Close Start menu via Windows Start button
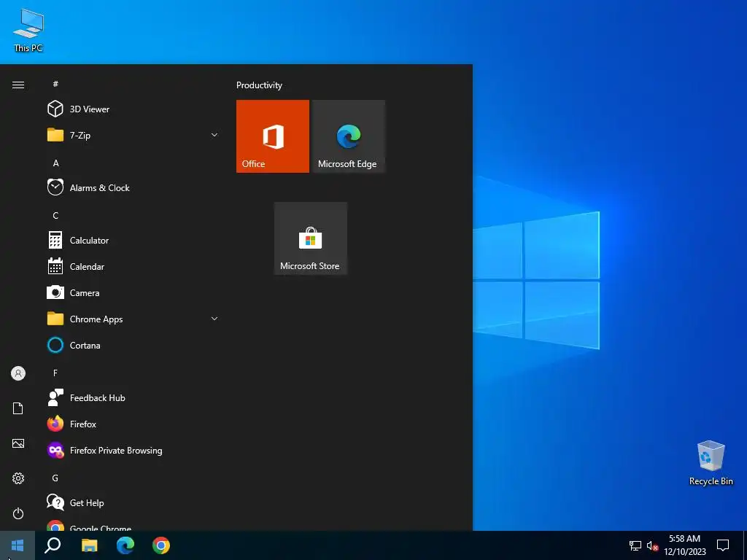Image resolution: width=747 pixels, height=560 pixels. 18,545
